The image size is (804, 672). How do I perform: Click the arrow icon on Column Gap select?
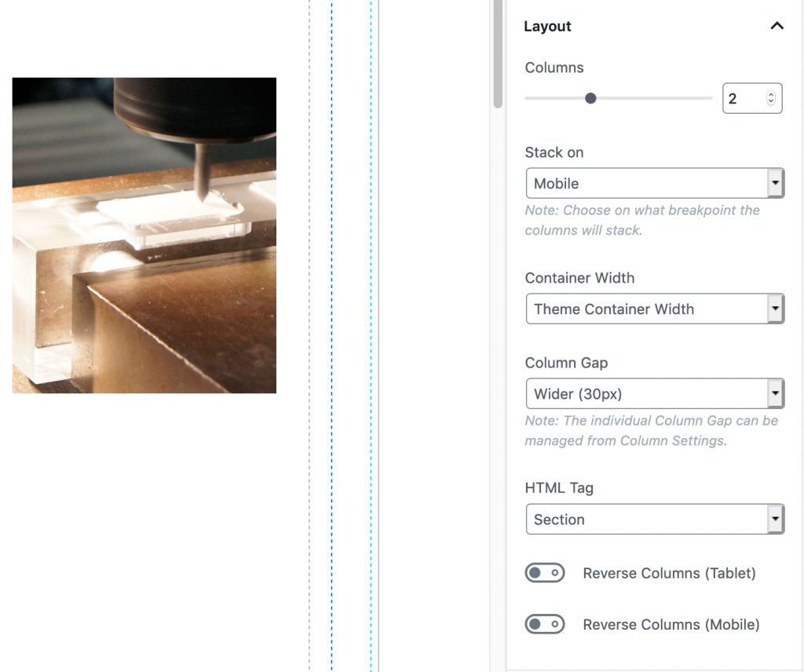point(775,393)
